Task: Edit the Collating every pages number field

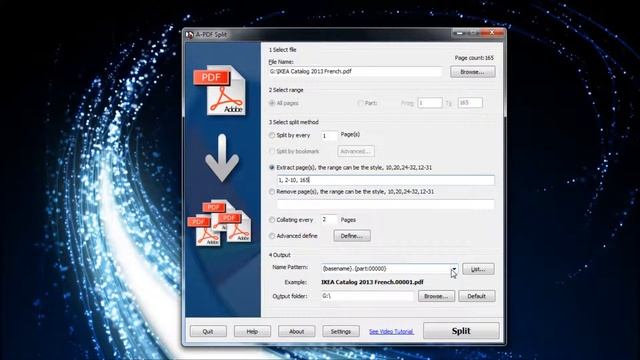Action: click(329, 220)
